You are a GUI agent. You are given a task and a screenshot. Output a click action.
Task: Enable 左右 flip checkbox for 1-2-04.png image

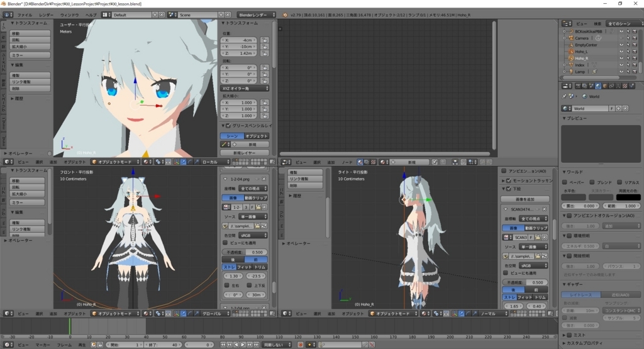click(x=226, y=285)
